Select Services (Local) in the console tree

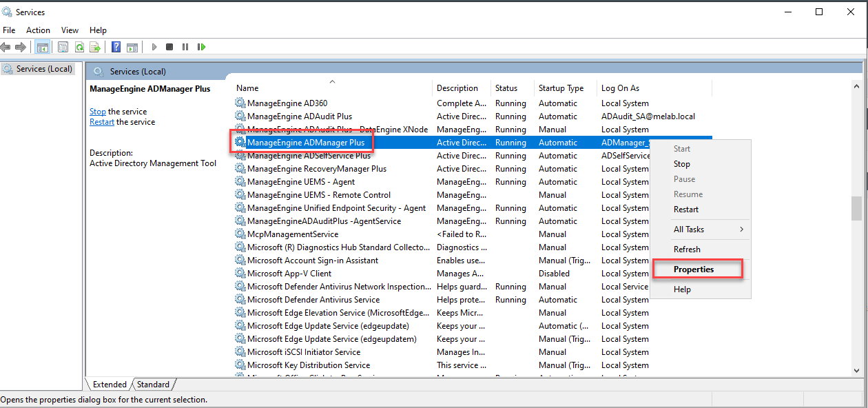43,69
